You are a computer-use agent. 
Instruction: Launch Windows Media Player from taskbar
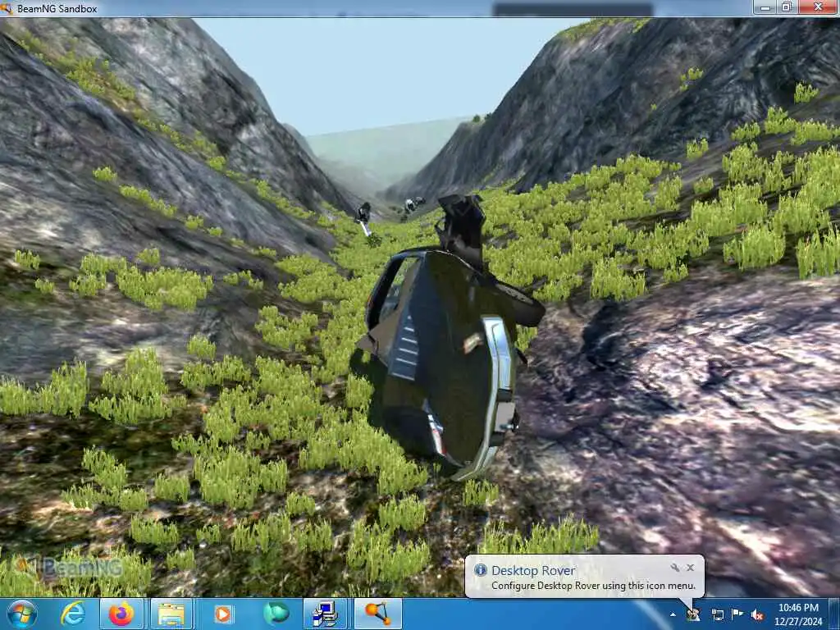[x=223, y=614]
